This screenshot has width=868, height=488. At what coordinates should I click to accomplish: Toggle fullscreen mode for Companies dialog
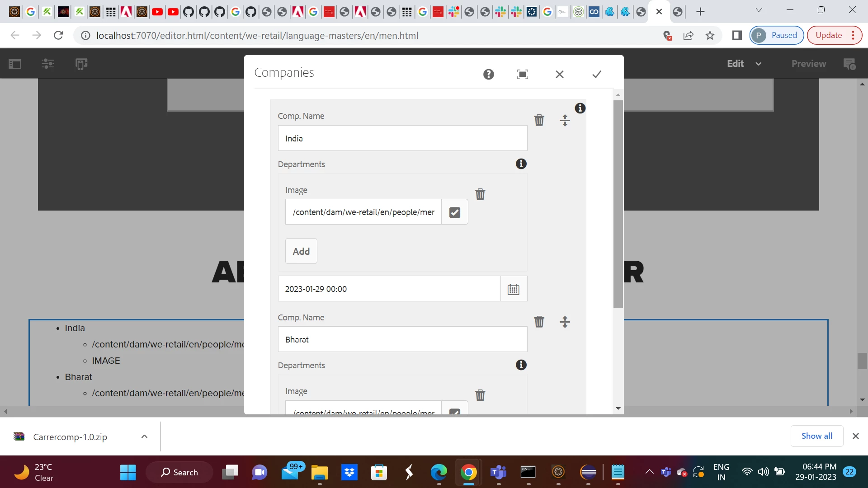[522, 74]
